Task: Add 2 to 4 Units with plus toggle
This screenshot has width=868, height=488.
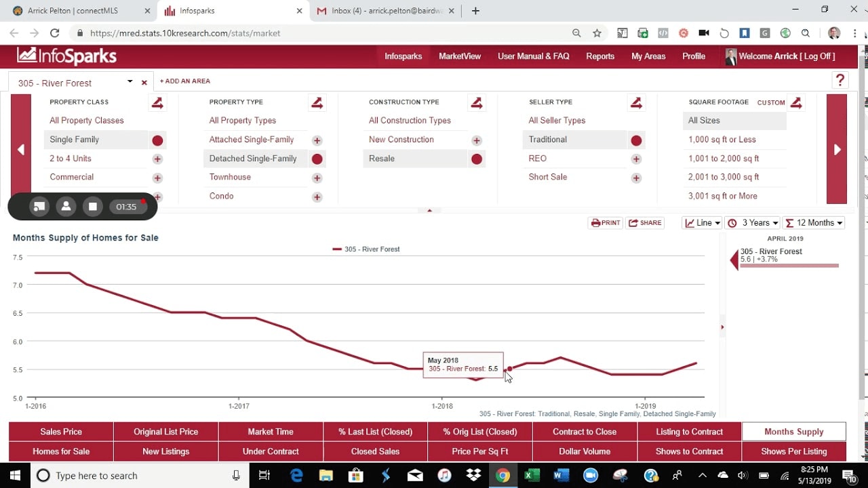Action: [157, 159]
